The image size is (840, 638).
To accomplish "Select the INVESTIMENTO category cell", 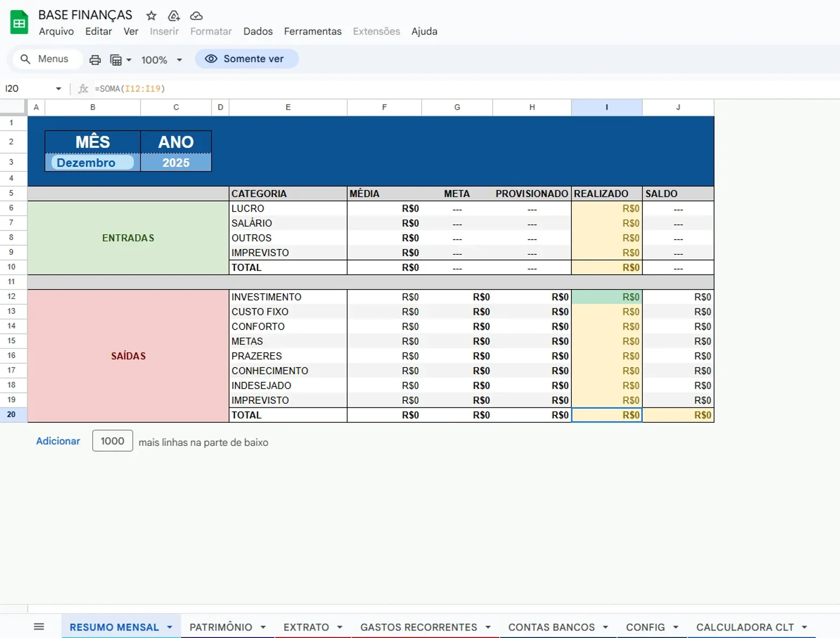I will [288, 297].
